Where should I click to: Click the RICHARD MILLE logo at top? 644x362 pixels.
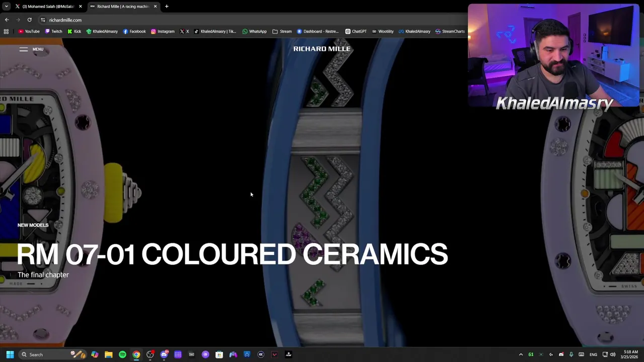click(322, 49)
